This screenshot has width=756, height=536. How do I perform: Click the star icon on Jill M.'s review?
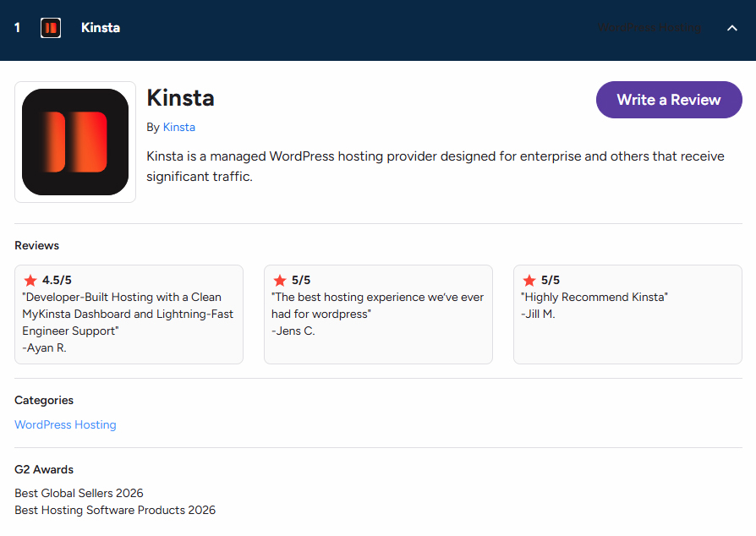(x=529, y=280)
